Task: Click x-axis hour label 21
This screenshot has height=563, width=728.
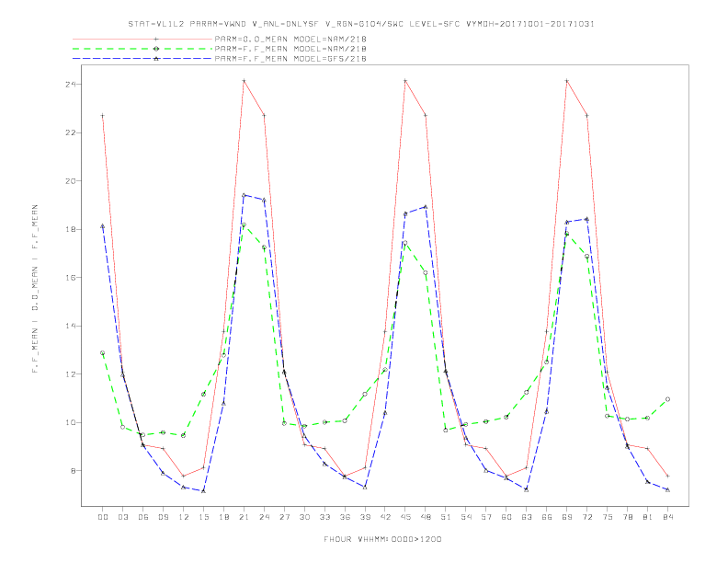Action: 244,517
